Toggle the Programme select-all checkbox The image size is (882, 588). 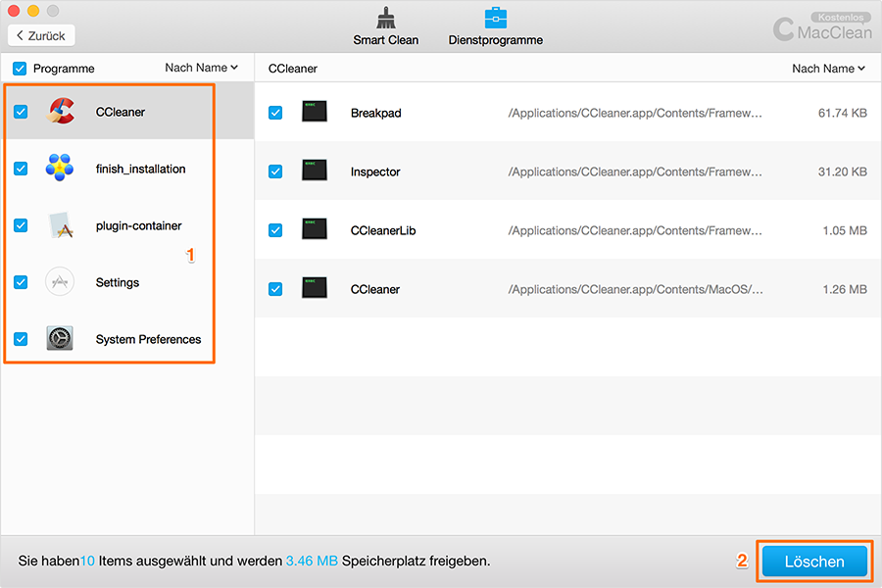[20, 69]
